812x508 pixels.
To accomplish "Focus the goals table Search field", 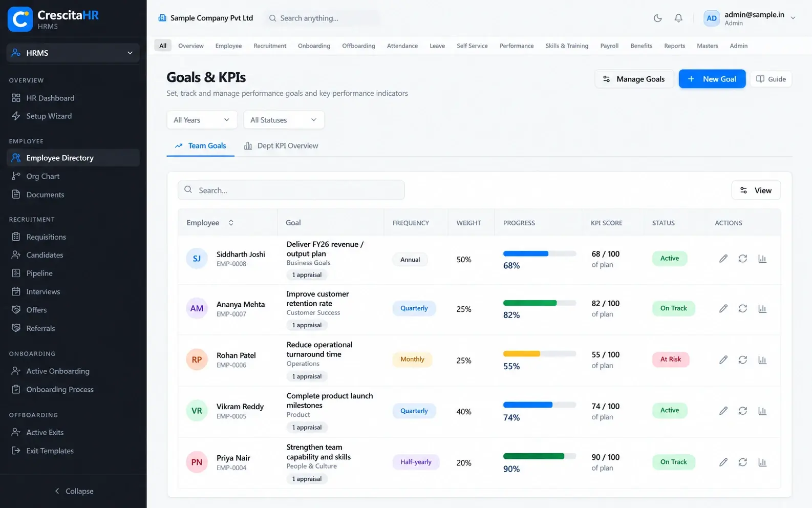I will 291,190.
